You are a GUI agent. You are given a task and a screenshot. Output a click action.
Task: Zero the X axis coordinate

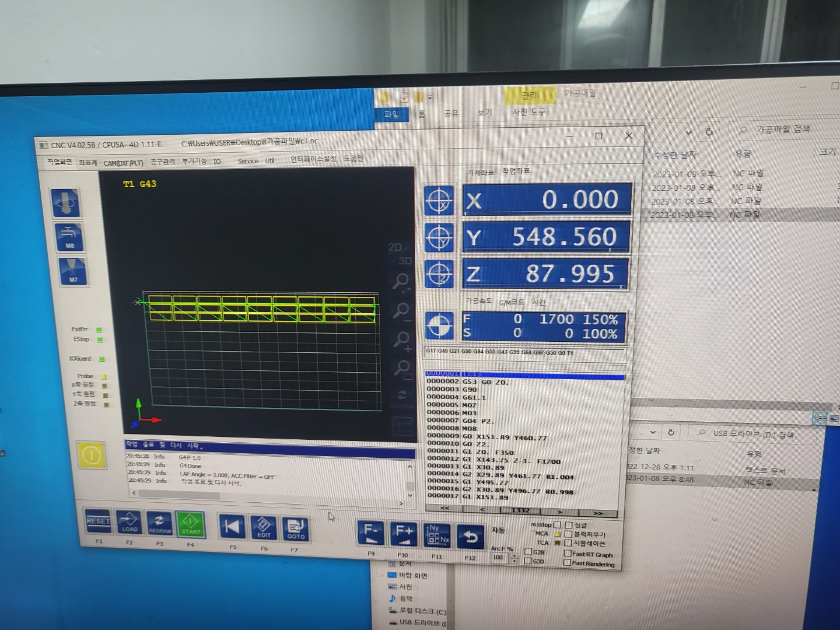(439, 201)
